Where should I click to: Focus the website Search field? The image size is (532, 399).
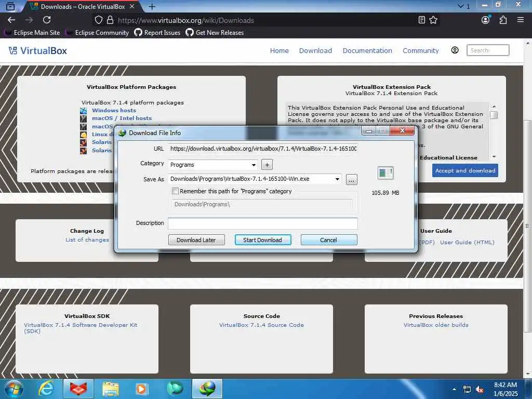(488, 50)
